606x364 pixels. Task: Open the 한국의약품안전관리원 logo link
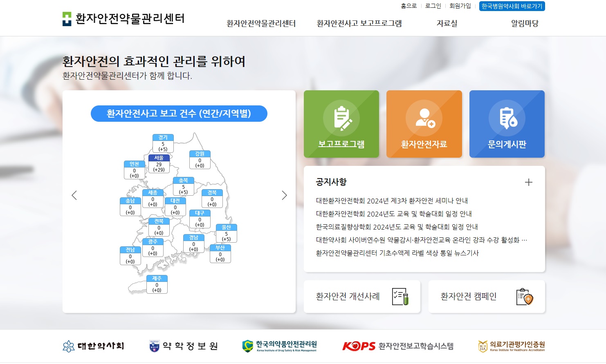click(280, 346)
